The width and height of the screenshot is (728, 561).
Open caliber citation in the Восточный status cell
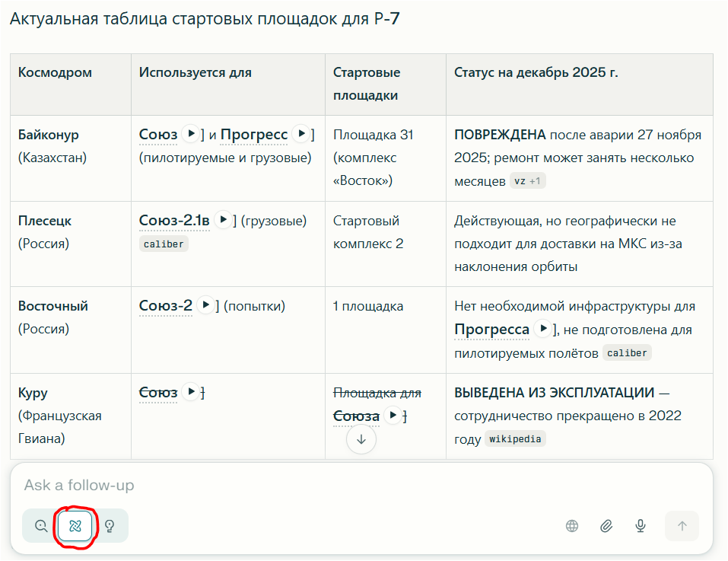point(627,353)
